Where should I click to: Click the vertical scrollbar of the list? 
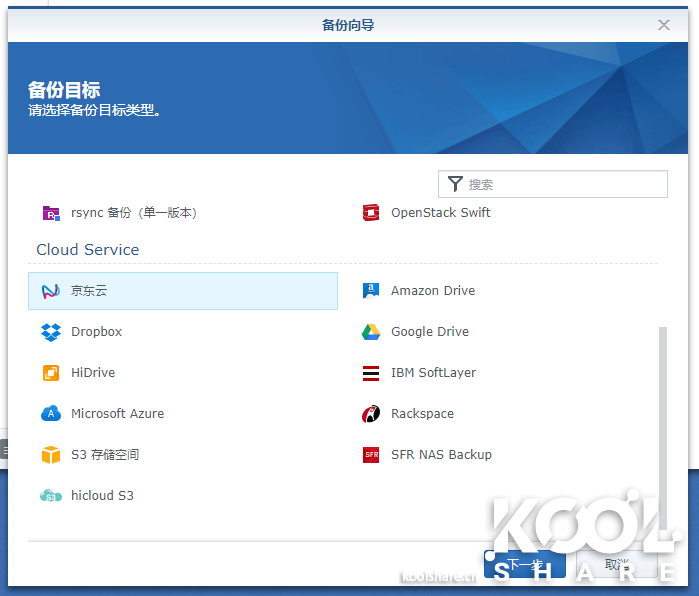[659, 400]
